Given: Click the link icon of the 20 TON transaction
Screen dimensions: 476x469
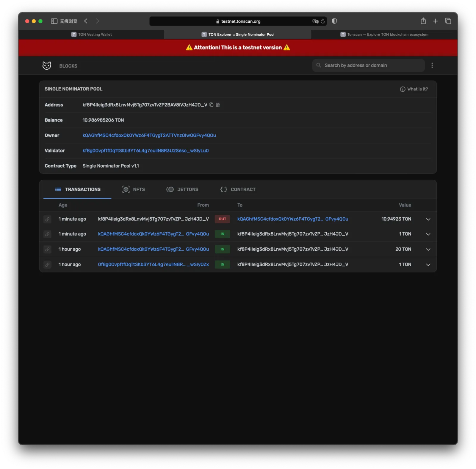Looking at the screenshot, I should pos(47,249).
